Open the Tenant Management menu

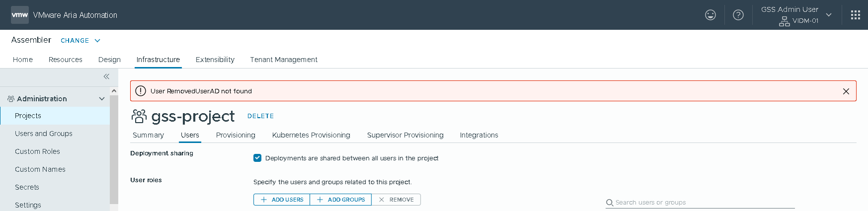tap(284, 60)
